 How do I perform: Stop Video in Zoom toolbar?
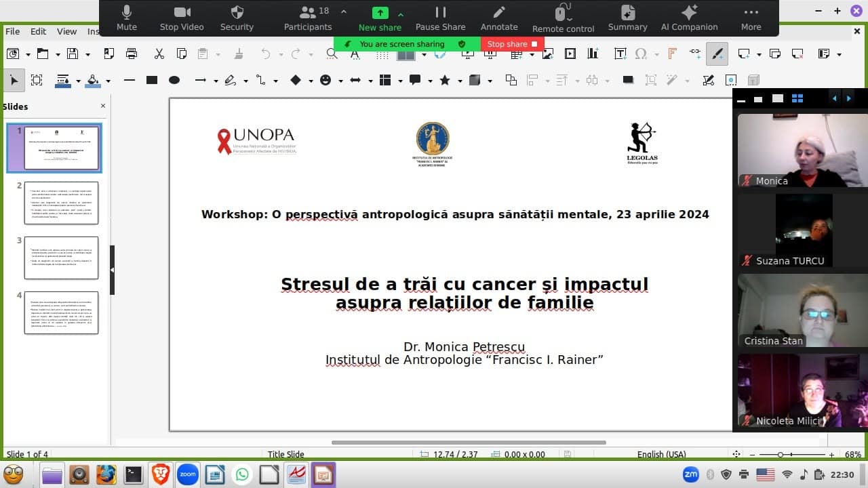point(182,18)
